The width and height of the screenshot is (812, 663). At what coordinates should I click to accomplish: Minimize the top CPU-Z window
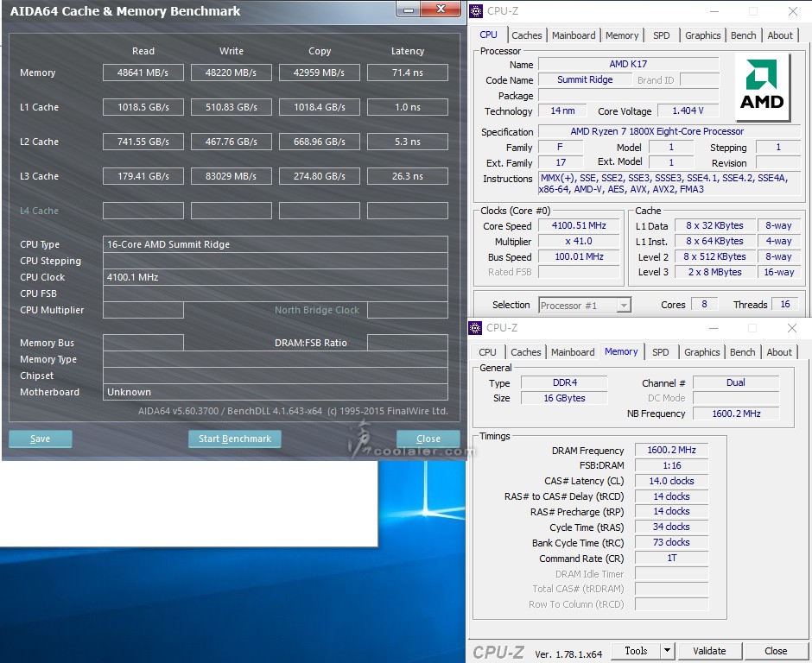click(x=714, y=11)
